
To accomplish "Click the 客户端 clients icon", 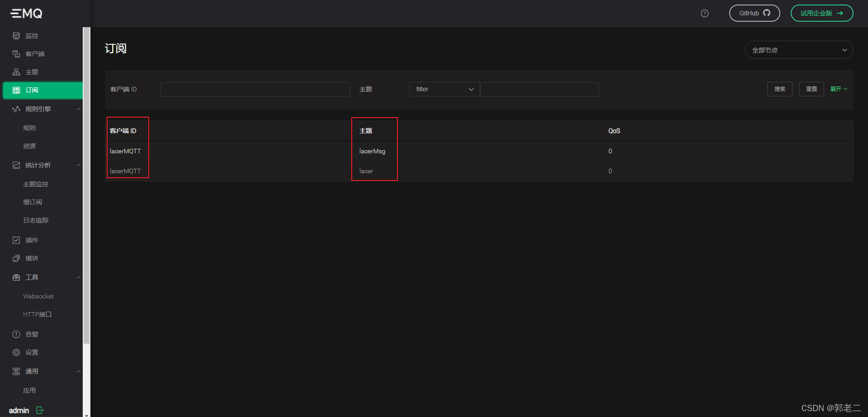I will tap(16, 54).
